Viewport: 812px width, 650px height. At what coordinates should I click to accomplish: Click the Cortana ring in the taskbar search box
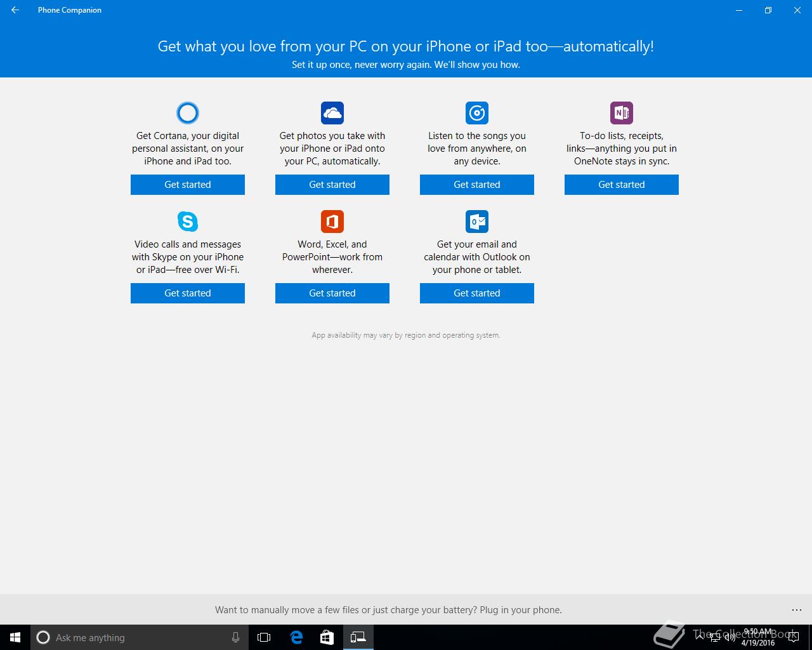click(43, 637)
